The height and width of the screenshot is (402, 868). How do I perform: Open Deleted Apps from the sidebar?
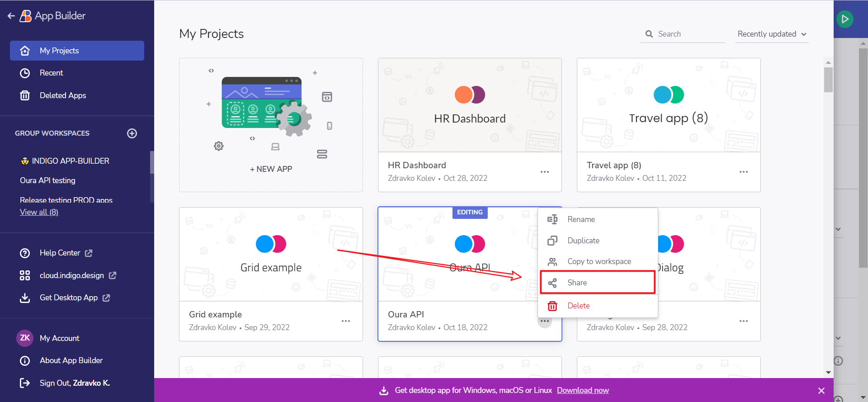[x=62, y=95]
